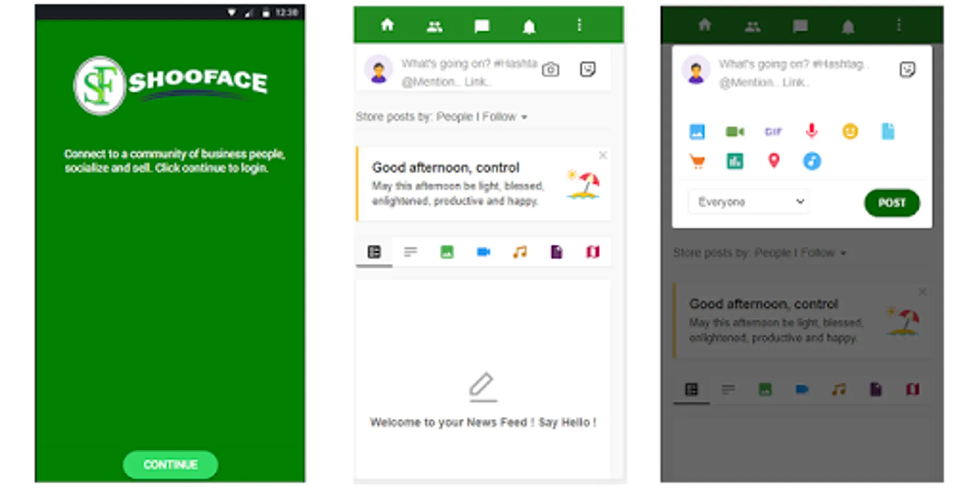The width and height of the screenshot is (980, 490).
Task: Tap the sticker icon beside the news feed camera icon
Action: tap(588, 69)
